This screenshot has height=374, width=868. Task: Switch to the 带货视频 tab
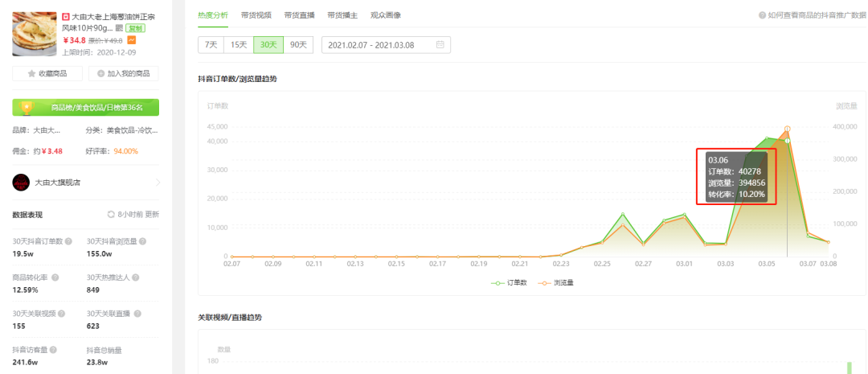tap(256, 15)
